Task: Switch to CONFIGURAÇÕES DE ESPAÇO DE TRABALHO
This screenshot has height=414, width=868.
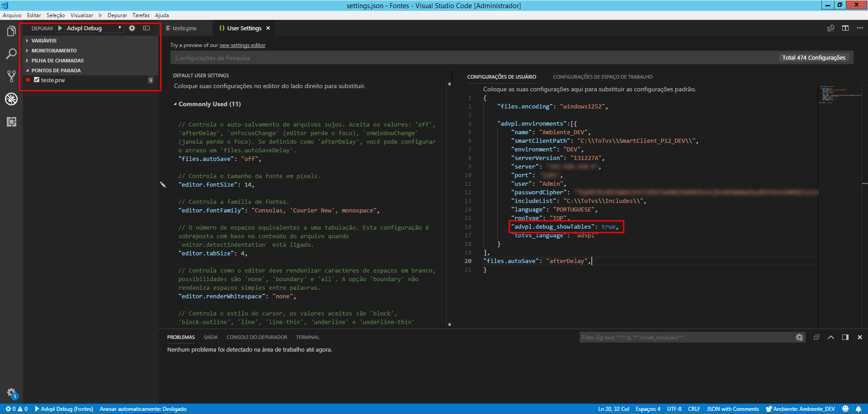Action: [603, 76]
